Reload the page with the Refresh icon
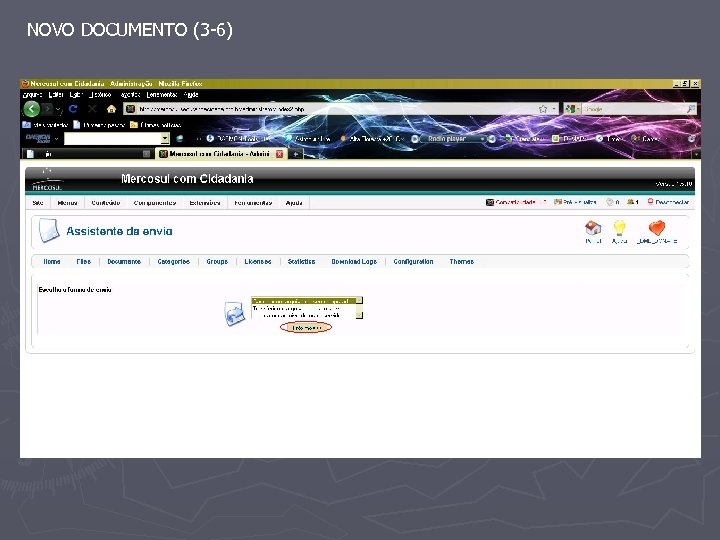The image size is (720, 540). (73, 109)
